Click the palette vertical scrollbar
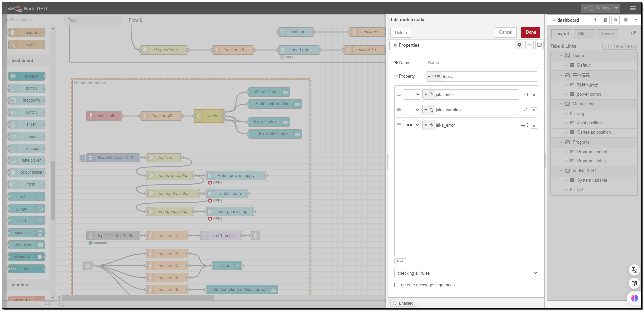The image size is (644, 311). (53, 190)
